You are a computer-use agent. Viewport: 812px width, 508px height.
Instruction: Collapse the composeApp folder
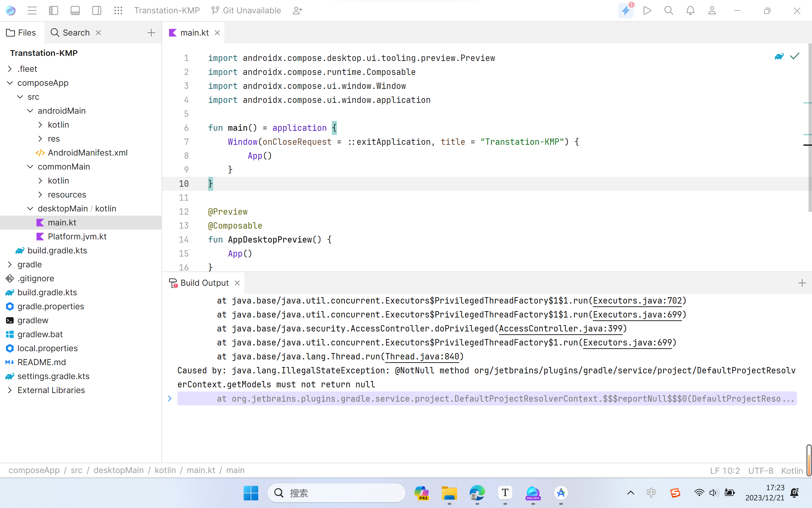(x=10, y=83)
